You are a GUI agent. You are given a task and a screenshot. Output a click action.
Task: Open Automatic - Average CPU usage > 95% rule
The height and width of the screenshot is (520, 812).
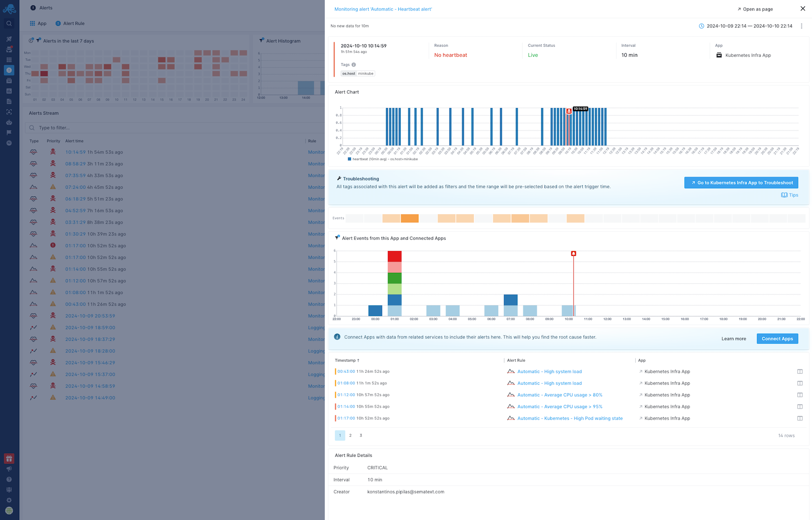(560, 407)
